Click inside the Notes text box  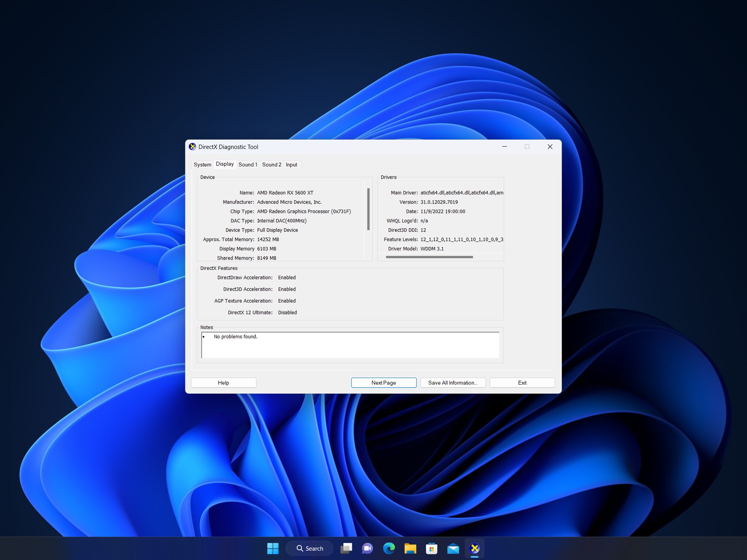point(350,345)
